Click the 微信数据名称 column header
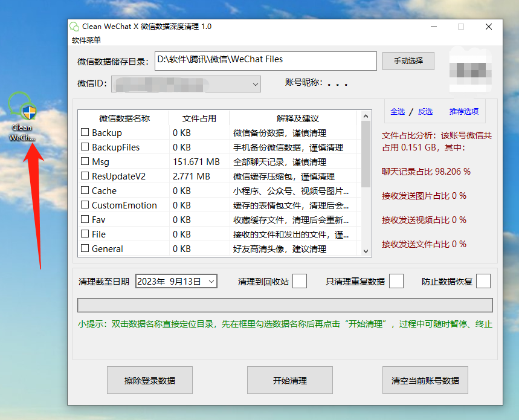The image size is (519, 420). (x=124, y=118)
